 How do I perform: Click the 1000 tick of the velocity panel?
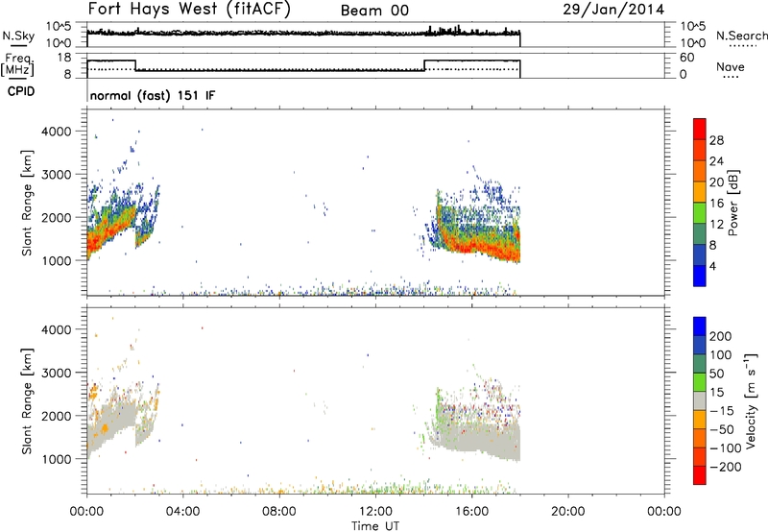pos(57,459)
